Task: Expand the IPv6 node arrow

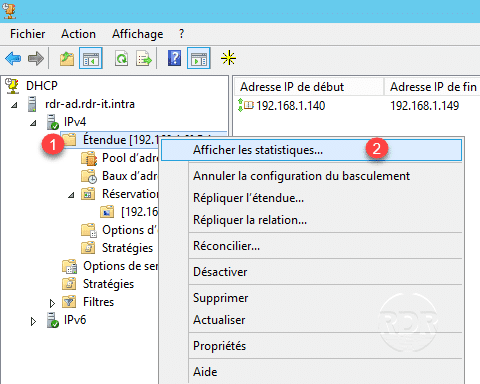Action: tap(33, 321)
